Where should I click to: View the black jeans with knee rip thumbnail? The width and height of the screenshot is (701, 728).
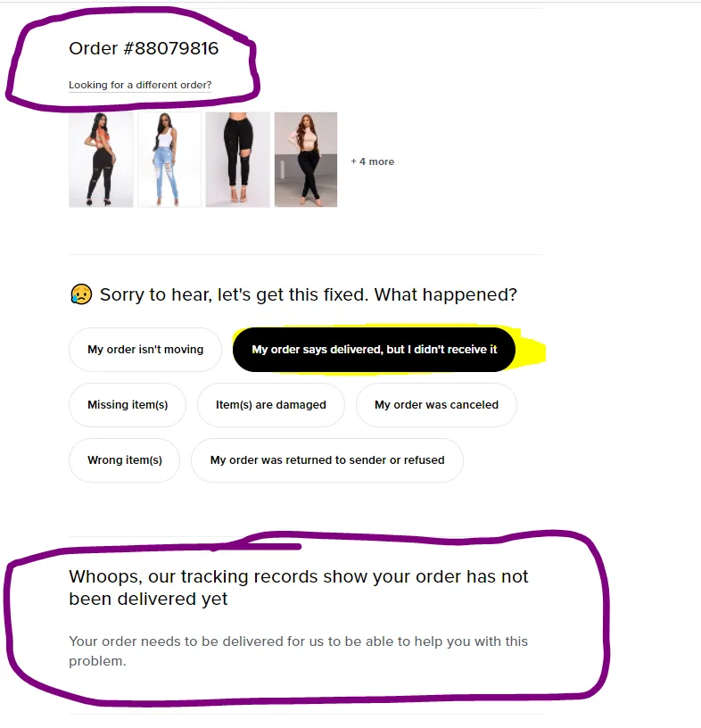238,160
